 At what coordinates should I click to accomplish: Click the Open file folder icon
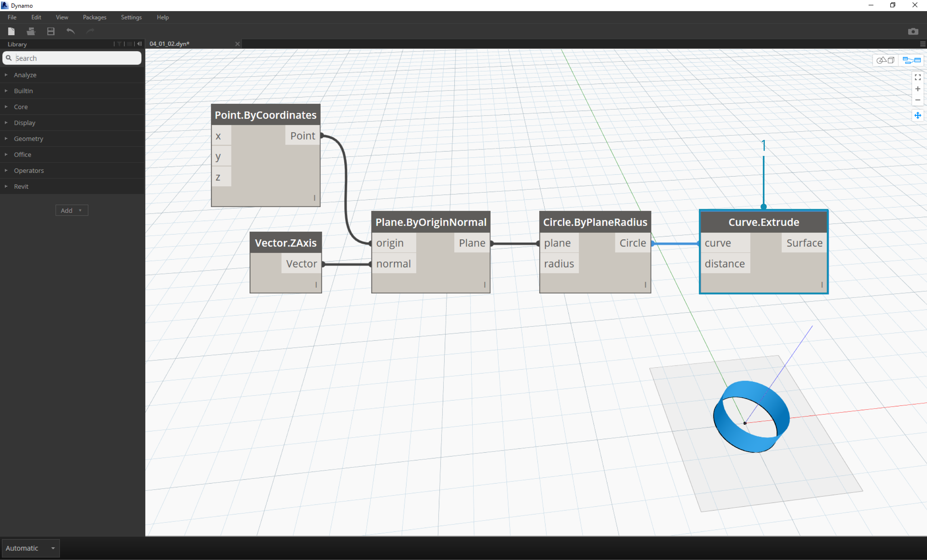click(31, 31)
